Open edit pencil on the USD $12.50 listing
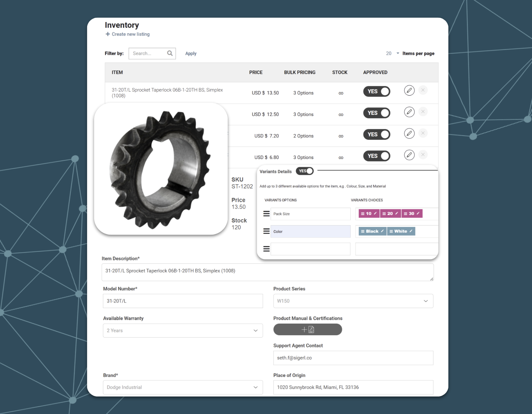 click(409, 112)
